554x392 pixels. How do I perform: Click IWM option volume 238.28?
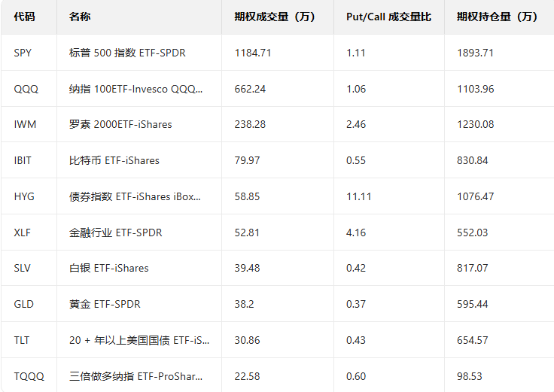point(250,124)
